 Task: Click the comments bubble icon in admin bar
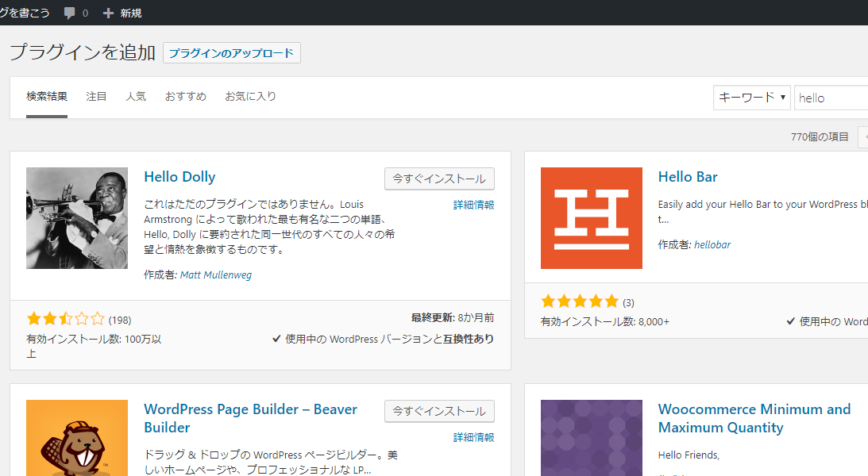click(x=70, y=13)
